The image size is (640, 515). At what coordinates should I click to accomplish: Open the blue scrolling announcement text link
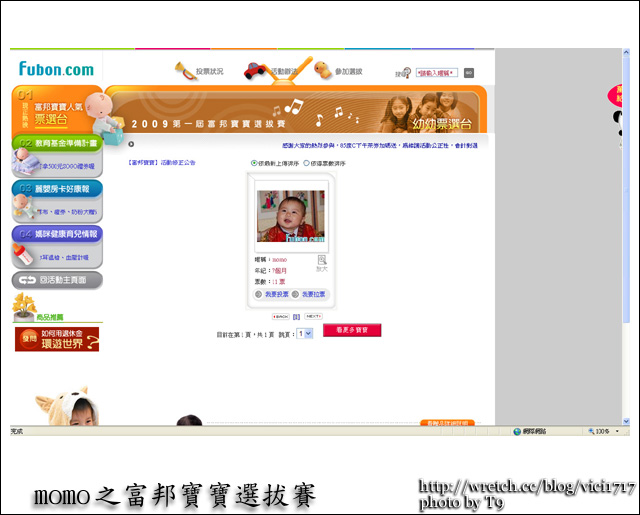(x=380, y=145)
